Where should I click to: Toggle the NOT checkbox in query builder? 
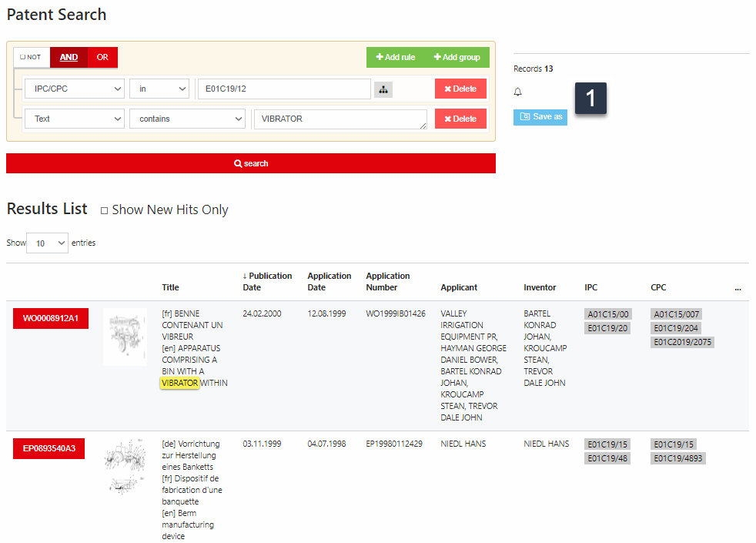[32, 58]
